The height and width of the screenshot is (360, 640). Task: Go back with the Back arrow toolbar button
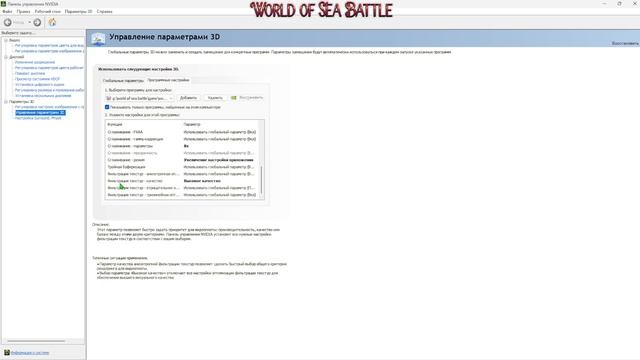coord(8,22)
